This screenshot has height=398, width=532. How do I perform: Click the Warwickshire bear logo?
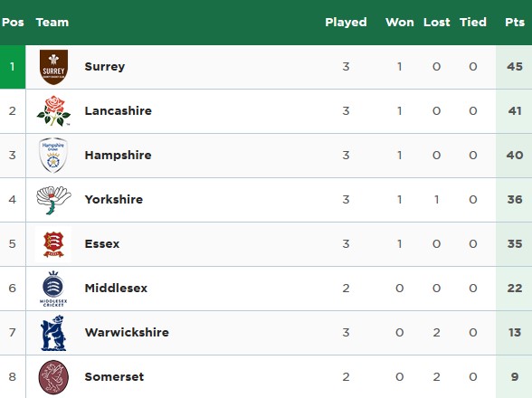(x=53, y=333)
